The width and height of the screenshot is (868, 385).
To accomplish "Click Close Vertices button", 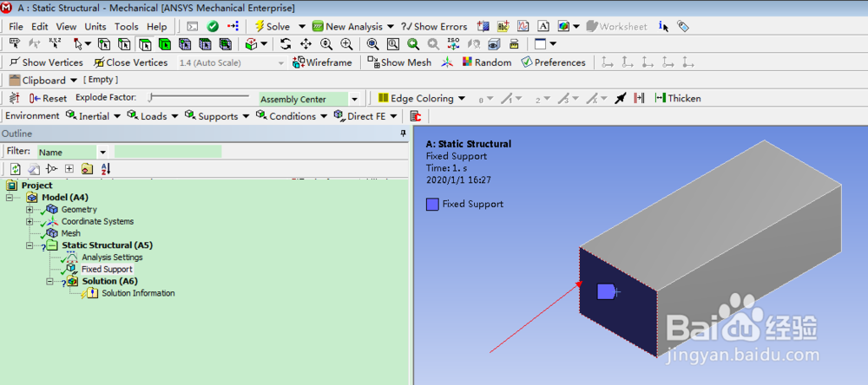I will coord(131,62).
